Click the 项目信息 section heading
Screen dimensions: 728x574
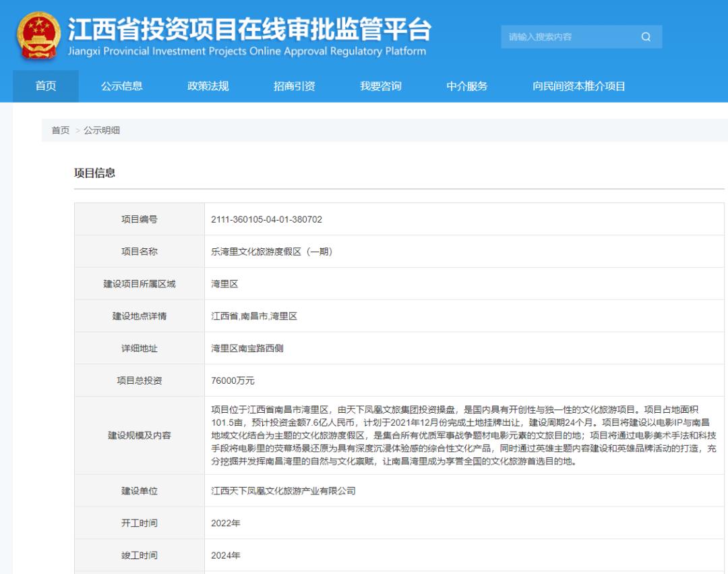coord(94,173)
